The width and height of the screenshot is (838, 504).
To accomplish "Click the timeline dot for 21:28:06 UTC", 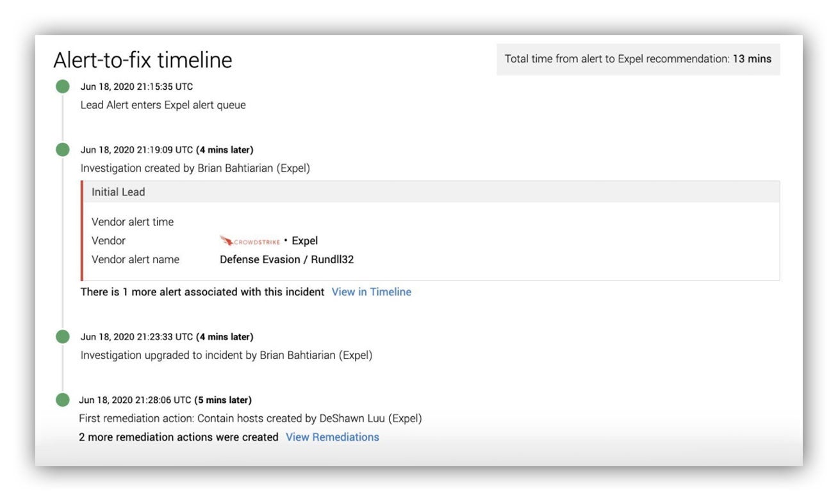I will pos(62,400).
